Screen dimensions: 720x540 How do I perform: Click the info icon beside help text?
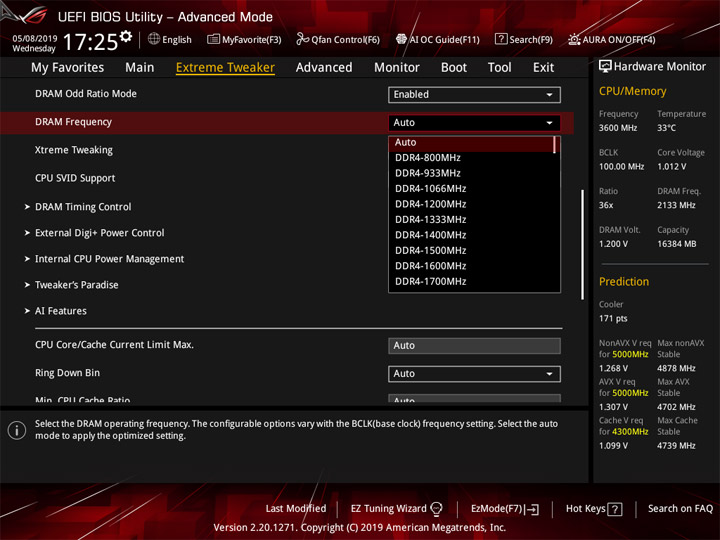click(x=17, y=430)
